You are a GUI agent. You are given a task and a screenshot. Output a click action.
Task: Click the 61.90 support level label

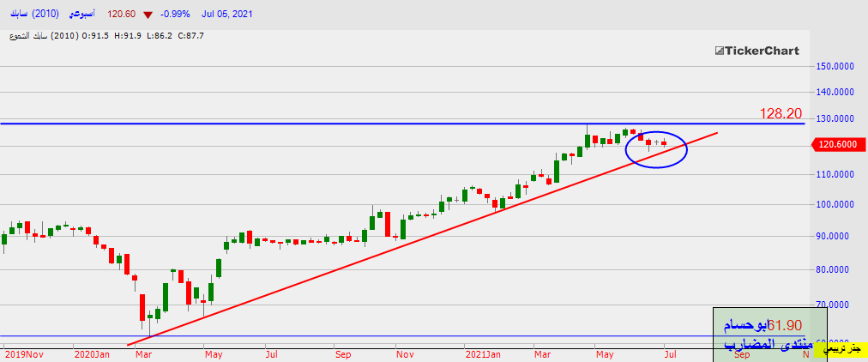click(x=784, y=325)
